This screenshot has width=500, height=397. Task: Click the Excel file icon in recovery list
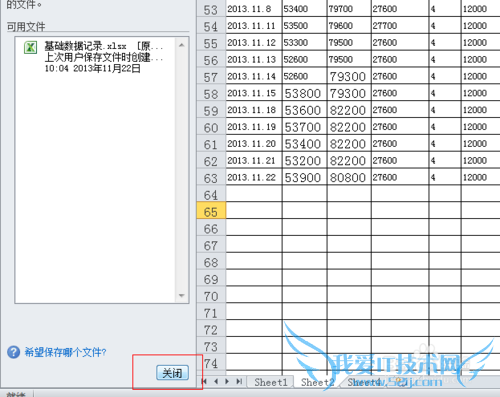[30, 48]
